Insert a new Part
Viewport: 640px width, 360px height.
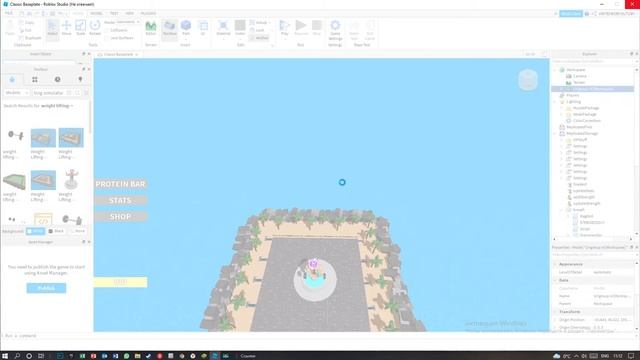(x=186, y=28)
